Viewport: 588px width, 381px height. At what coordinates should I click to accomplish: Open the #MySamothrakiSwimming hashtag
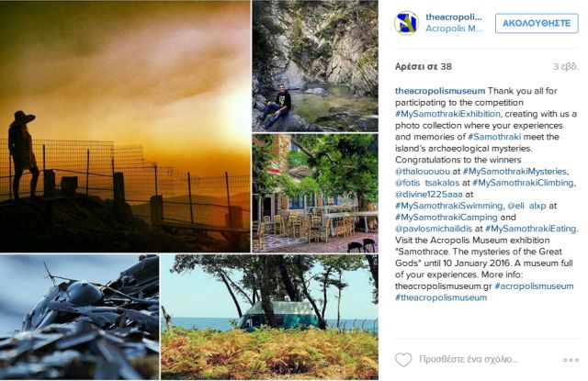(x=449, y=206)
